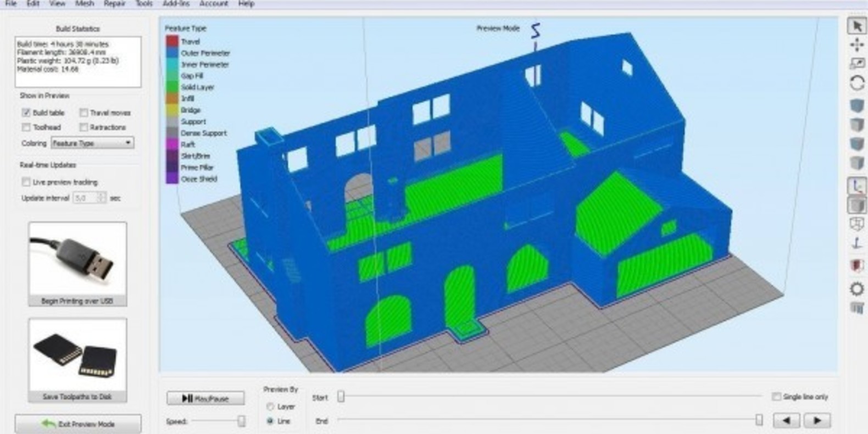Image resolution: width=868 pixels, height=434 pixels.
Task: Uncheck the Build table checkbox
Action: (26, 113)
